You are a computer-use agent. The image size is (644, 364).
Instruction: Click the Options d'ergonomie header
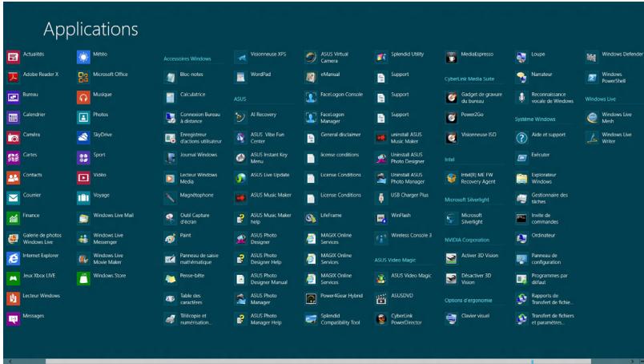coord(469,300)
